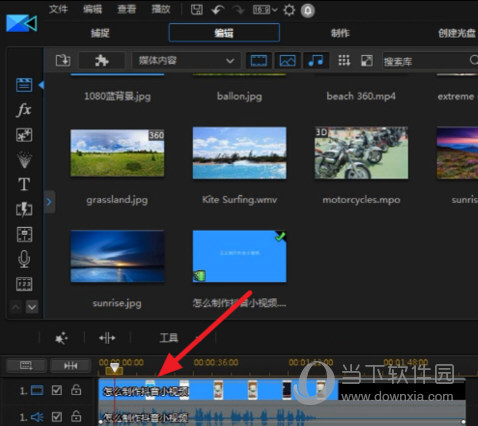Select the sunrise.jpg thumbnail
Viewport: 478px width, 426px height.
(117, 256)
